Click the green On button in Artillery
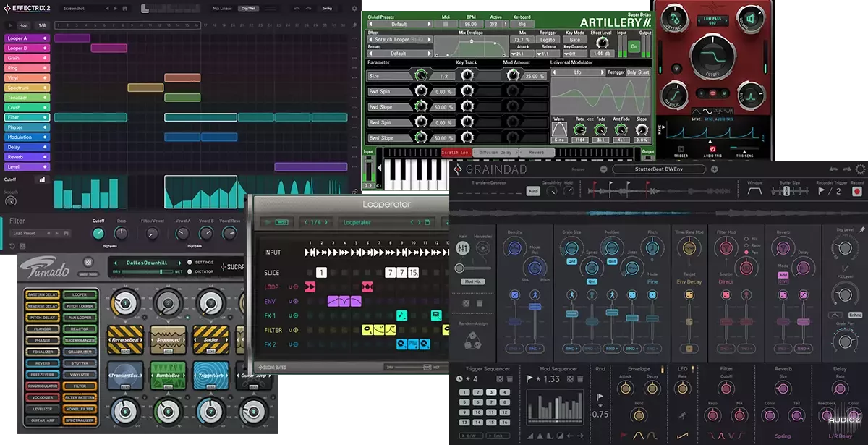 pos(634,46)
